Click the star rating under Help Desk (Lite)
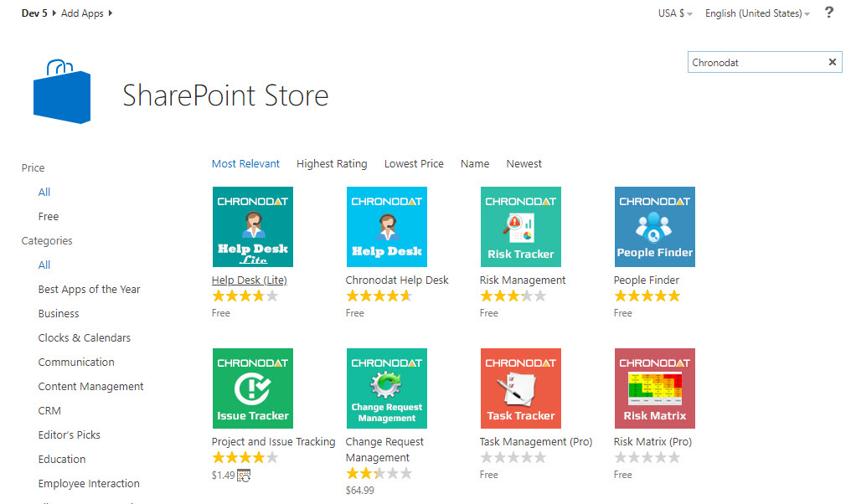This screenshot has width=851, height=504. click(x=245, y=296)
